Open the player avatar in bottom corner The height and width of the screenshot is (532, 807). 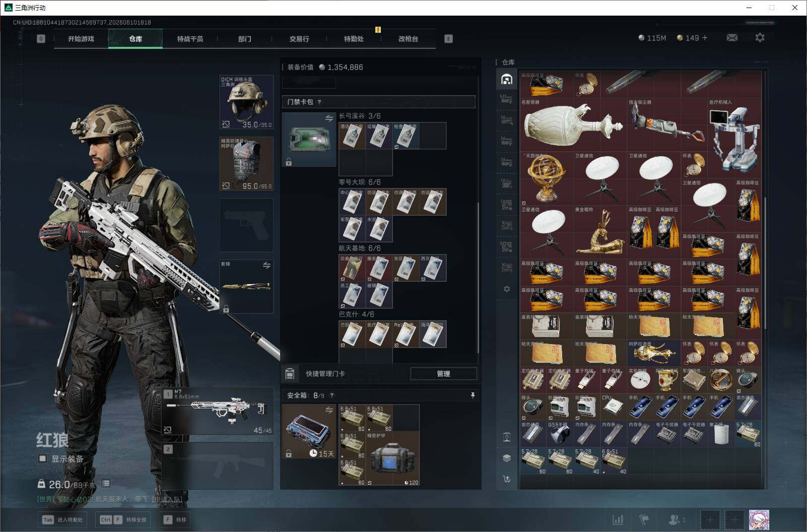tap(759, 520)
